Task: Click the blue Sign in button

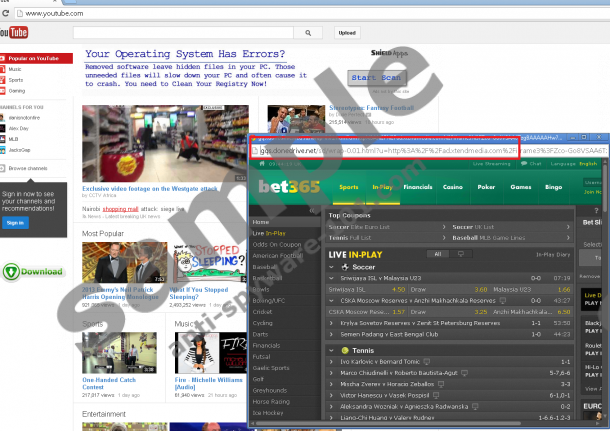Action: (x=15, y=222)
